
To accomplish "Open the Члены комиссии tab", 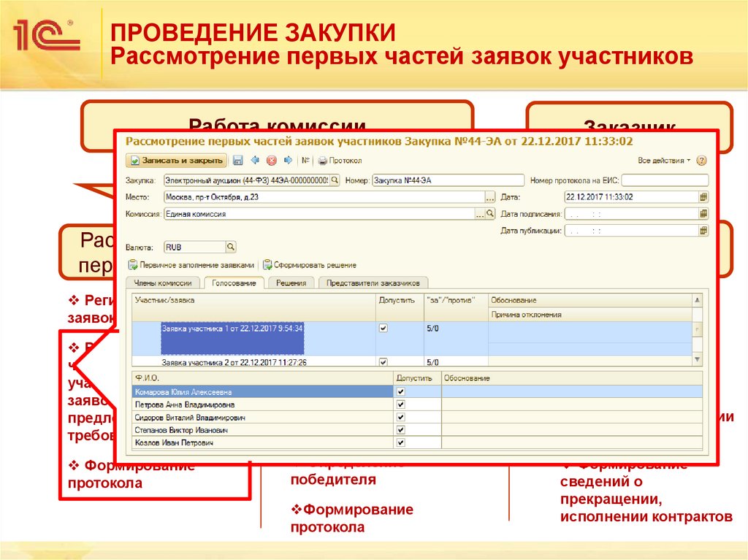I will click(163, 282).
